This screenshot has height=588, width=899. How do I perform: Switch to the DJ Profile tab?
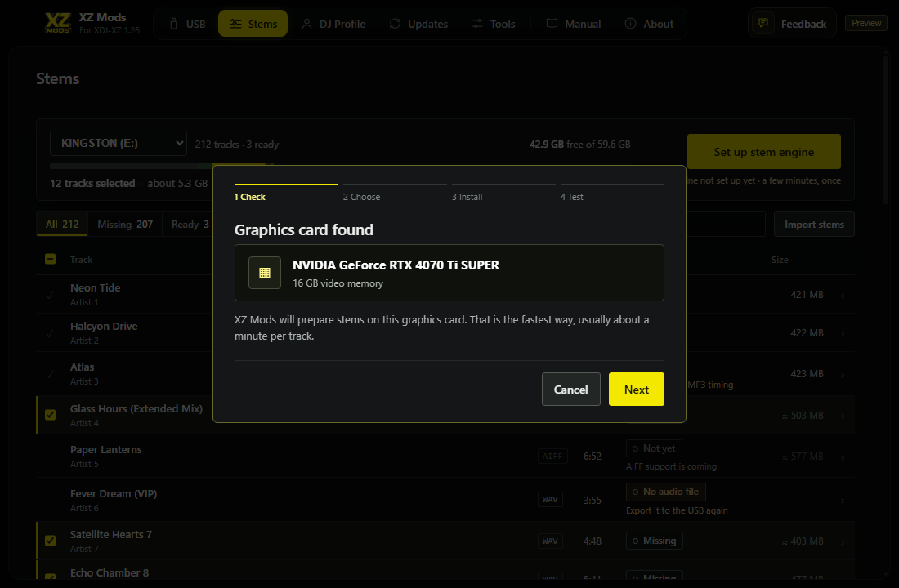point(333,24)
